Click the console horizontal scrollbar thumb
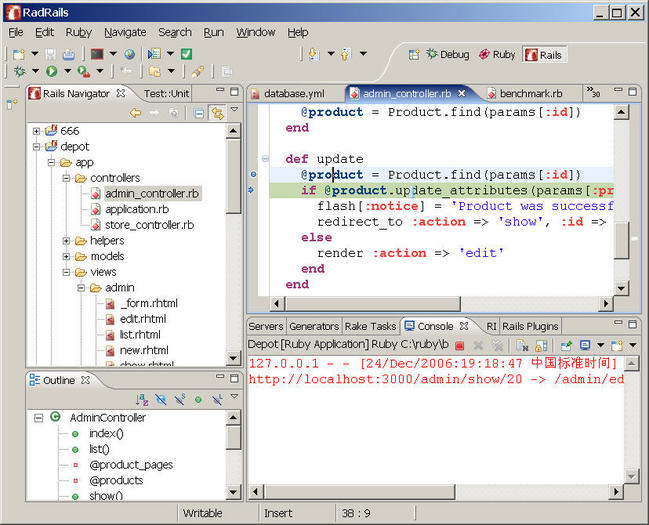This screenshot has height=525, width=649. pos(360,491)
